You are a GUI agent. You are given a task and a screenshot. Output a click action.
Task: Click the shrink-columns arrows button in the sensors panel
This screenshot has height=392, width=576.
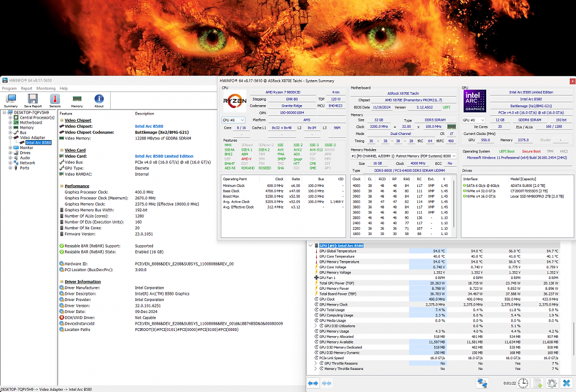(326, 383)
